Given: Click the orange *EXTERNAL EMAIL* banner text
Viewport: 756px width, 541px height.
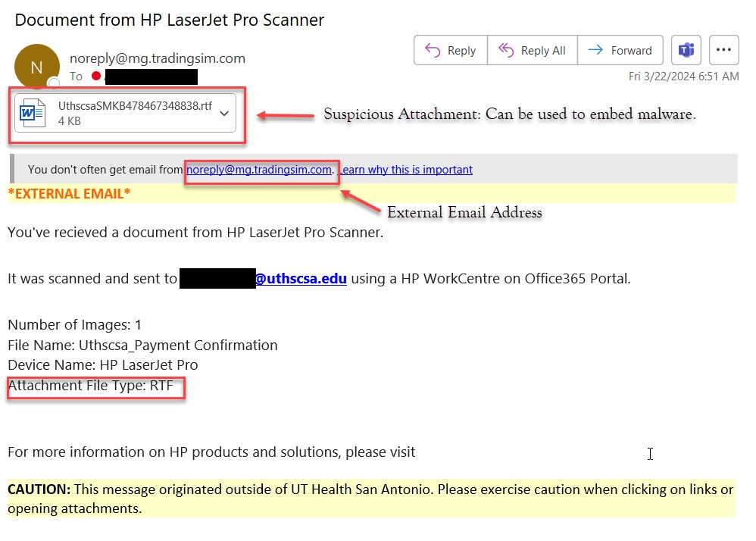Looking at the screenshot, I should pyautogui.click(x=69, y=193).
